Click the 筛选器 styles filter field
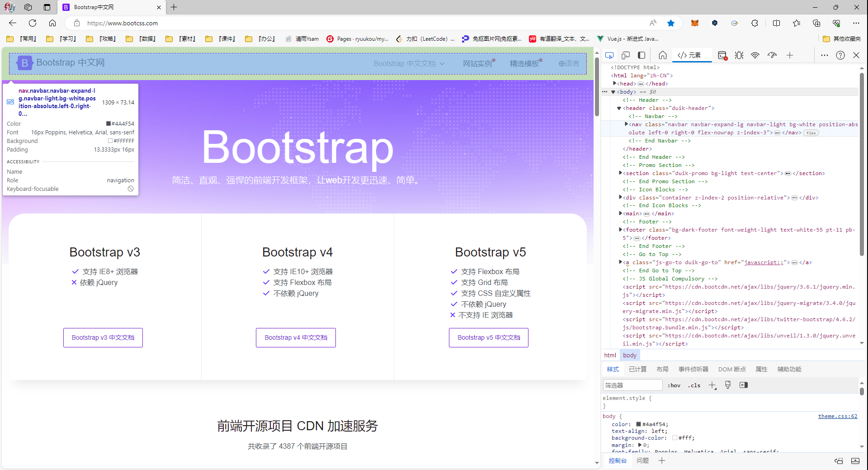 point(632,385)
